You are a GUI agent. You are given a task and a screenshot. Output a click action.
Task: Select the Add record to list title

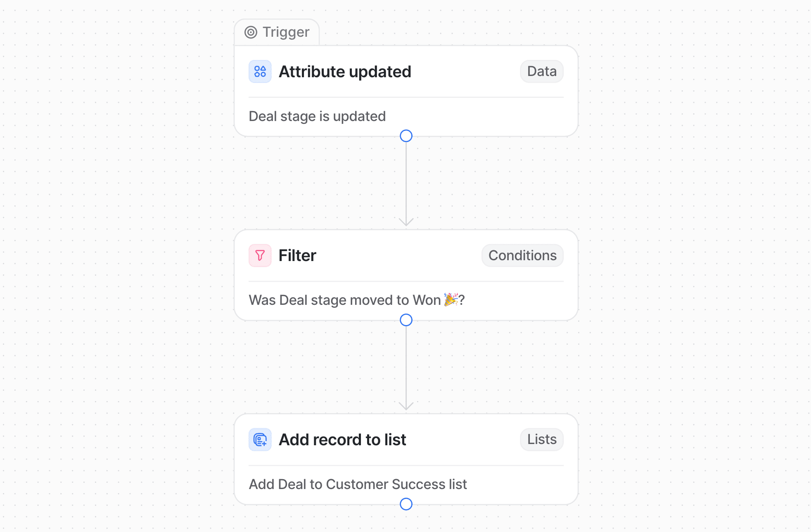(342, 440)
